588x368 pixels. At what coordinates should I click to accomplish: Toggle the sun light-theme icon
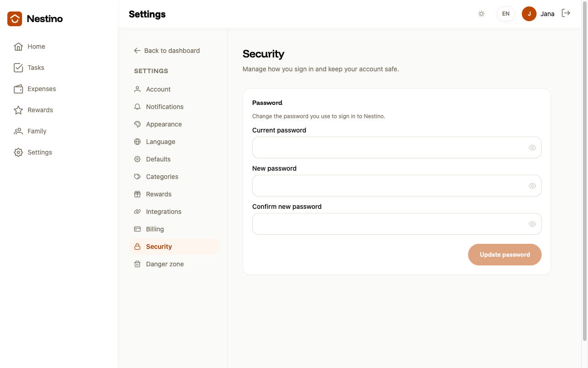[x=481, y=14]
